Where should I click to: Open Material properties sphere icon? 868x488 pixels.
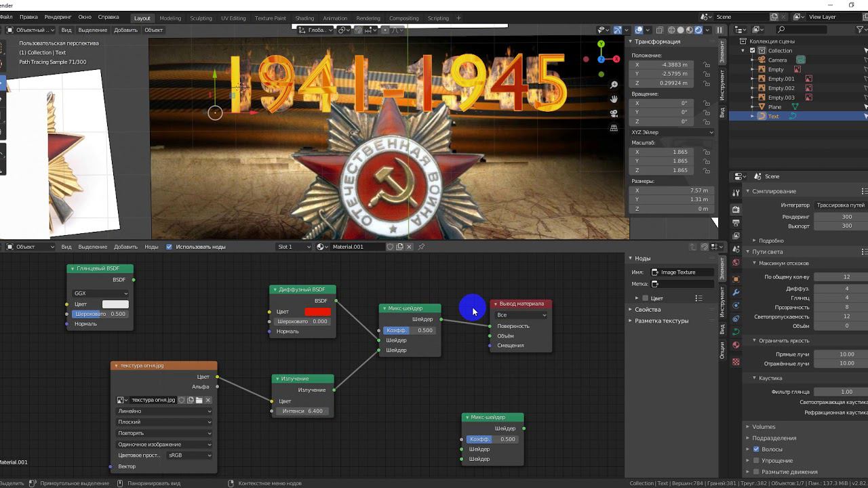pos(736,345)
